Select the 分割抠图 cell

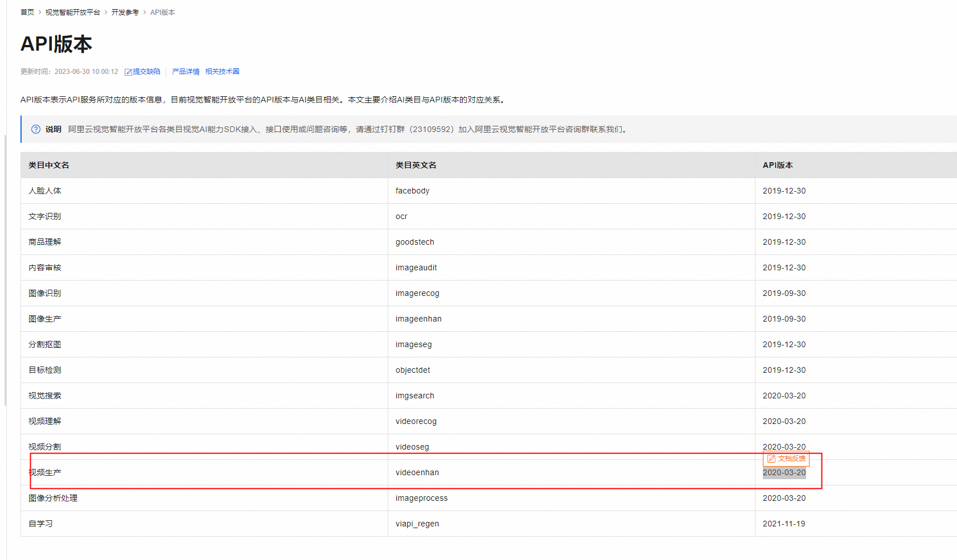coord(204,344)
